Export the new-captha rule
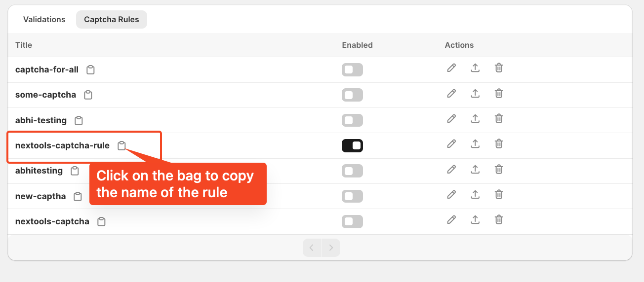This screenshot has width=644, height=282. [475, 195]
